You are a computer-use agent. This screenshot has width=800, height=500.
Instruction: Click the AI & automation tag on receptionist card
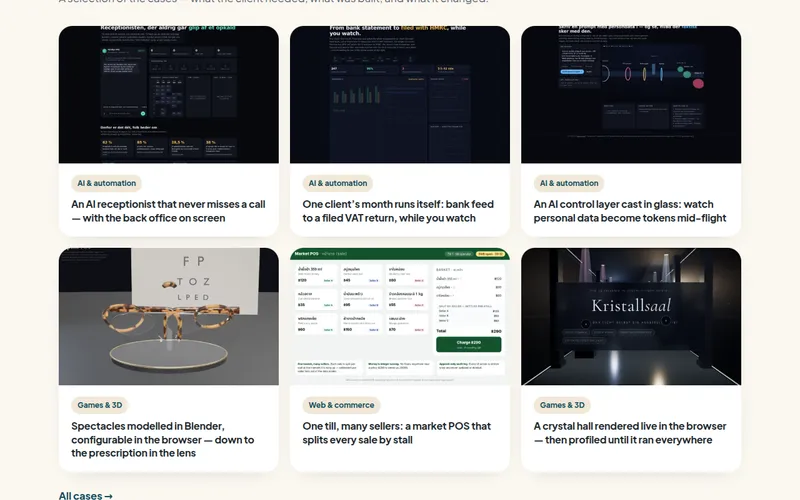tap(107, 183)
